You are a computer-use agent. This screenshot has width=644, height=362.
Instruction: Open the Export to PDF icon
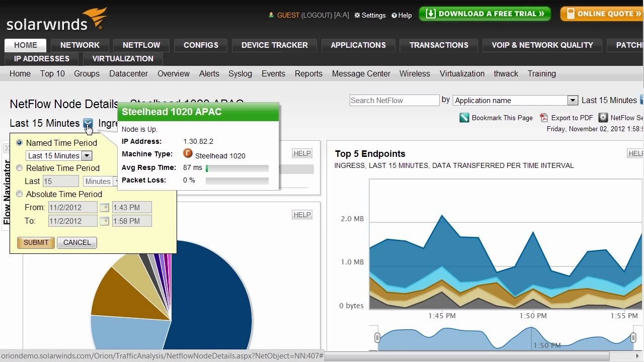point(544,118)
